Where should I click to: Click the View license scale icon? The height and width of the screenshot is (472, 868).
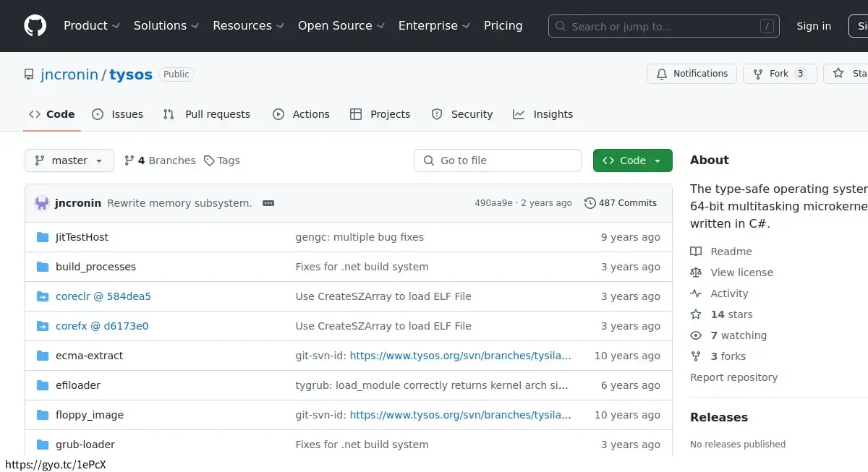tap(696, 272)
